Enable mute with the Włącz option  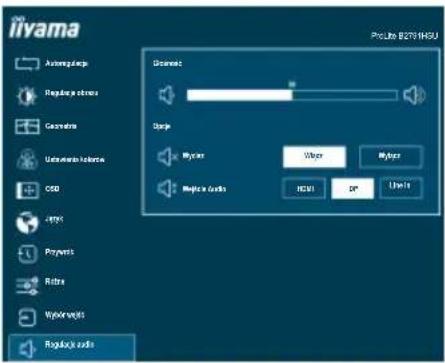point(314,156)
